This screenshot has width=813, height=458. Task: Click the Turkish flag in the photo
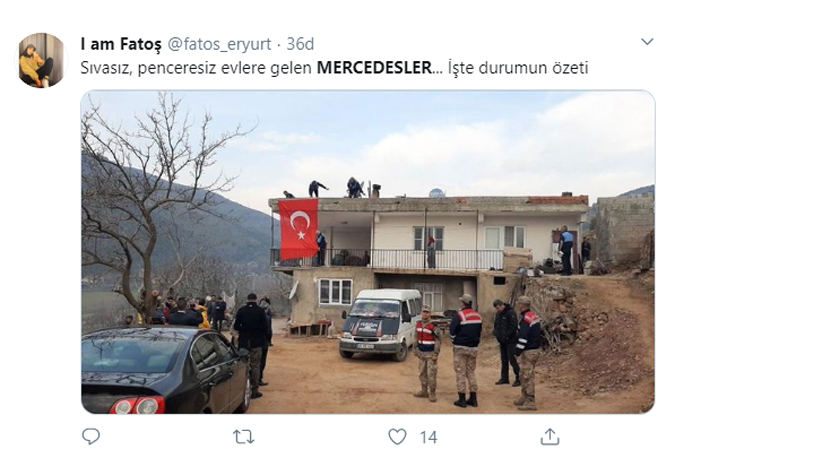pos(298,229)
